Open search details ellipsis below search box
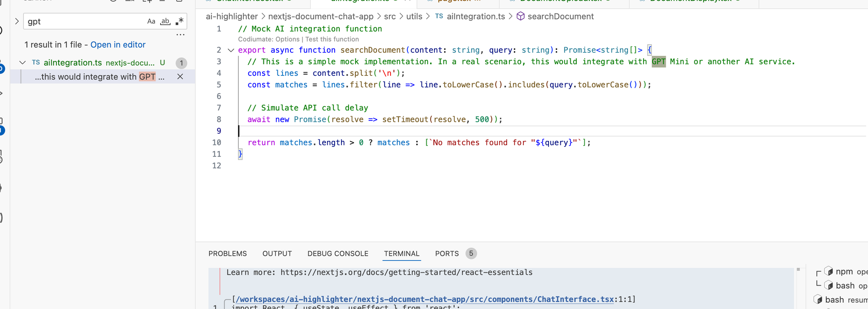Viewport: 868px width, 309px height. point(181,35)
